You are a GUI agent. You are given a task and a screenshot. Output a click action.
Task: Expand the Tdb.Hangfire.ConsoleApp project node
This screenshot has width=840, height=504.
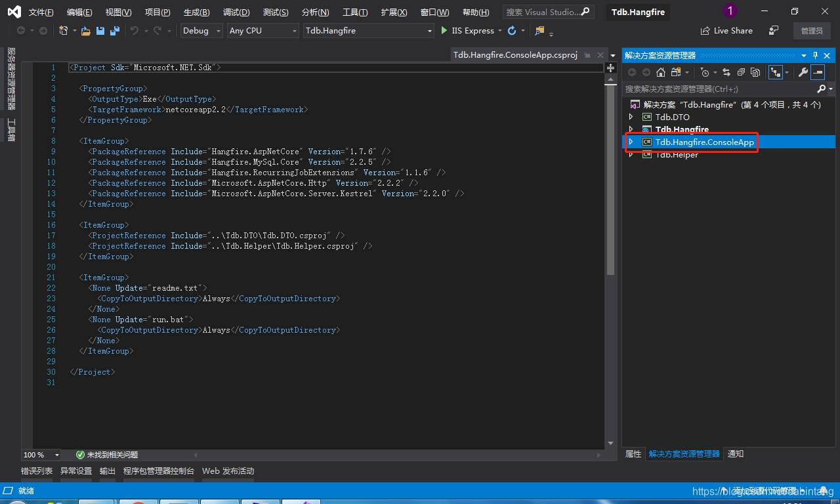[x=631, y=142]
